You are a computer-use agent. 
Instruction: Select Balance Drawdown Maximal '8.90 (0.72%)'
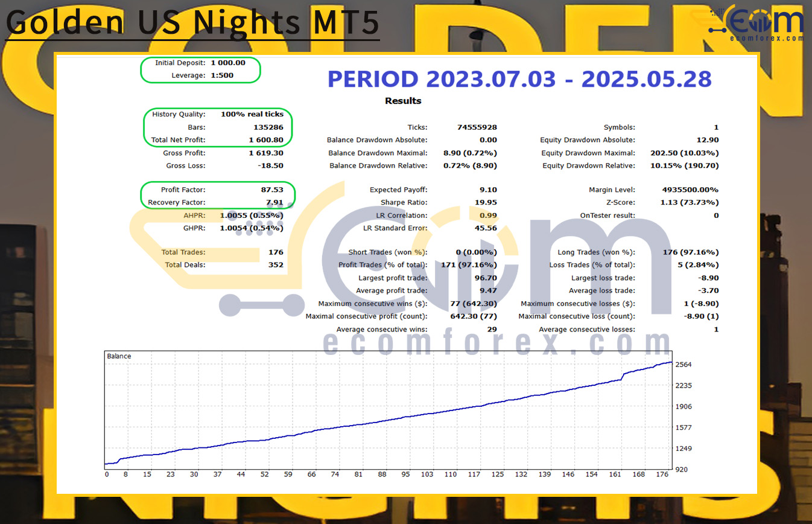pos(469,153)
